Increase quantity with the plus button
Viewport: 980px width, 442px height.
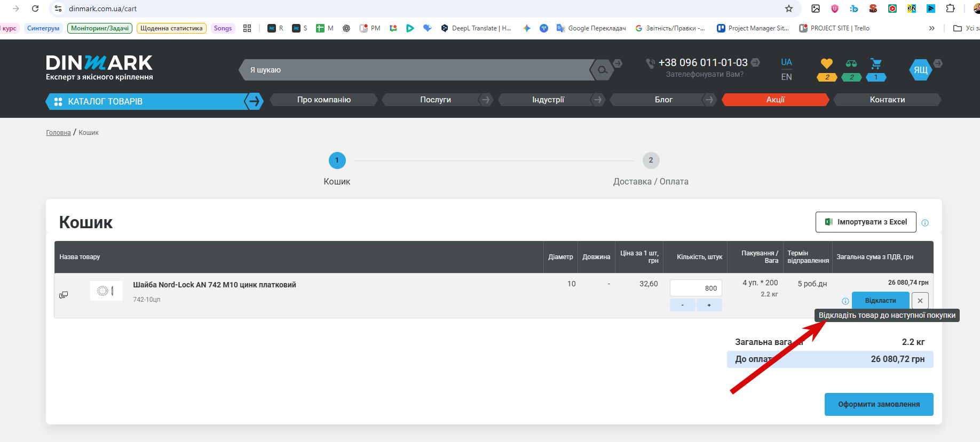tap(709, 305)
